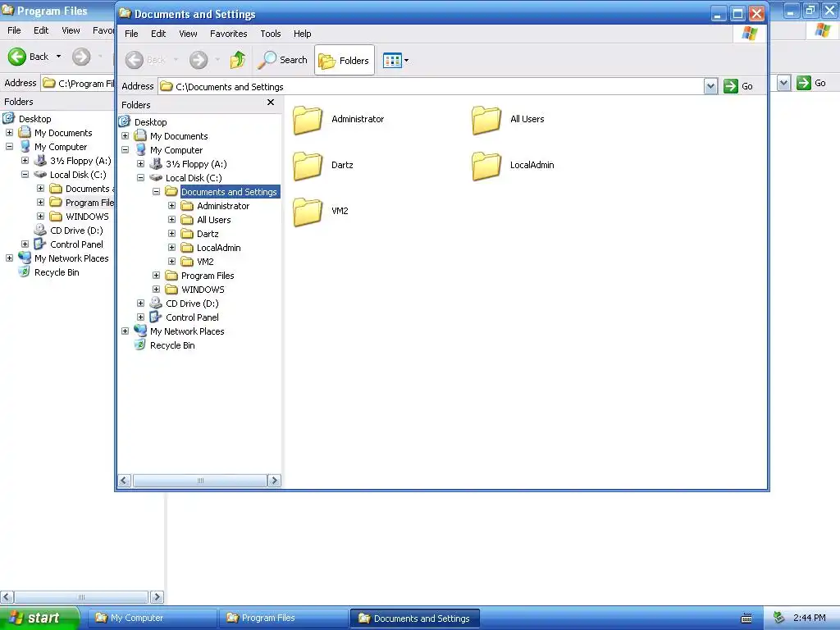The image size is (840, 630).
Task: Open Edit menu in Documents and Settings
Action: (158, 34)
